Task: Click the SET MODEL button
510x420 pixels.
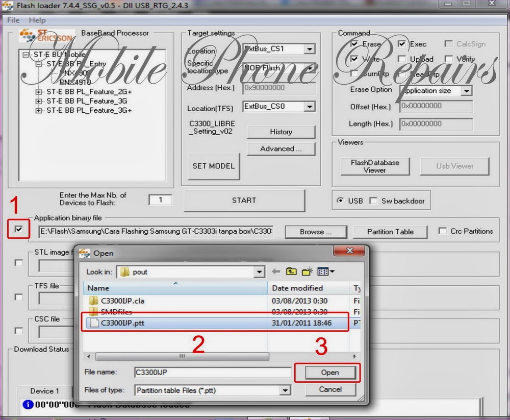Action: (x=214, y=166)
